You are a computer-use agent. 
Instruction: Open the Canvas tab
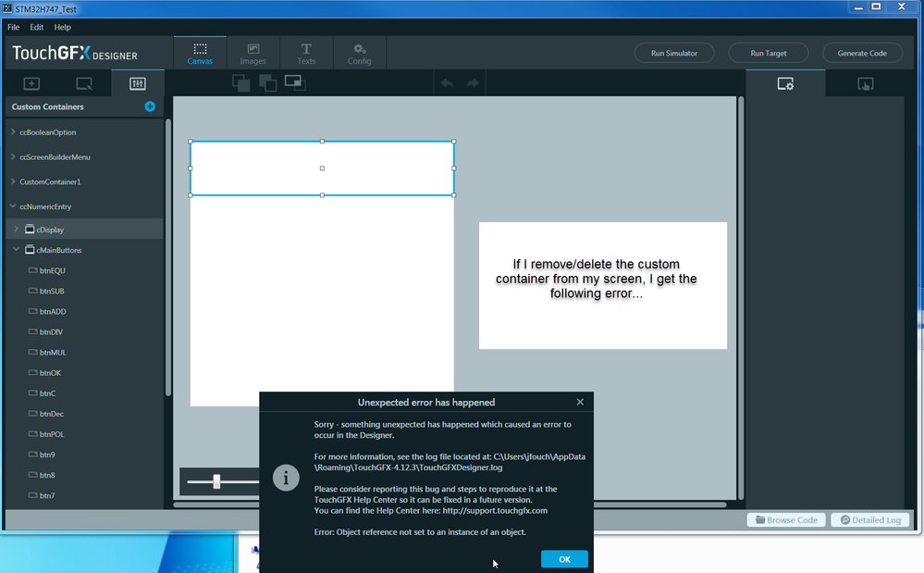pos(200,53)
